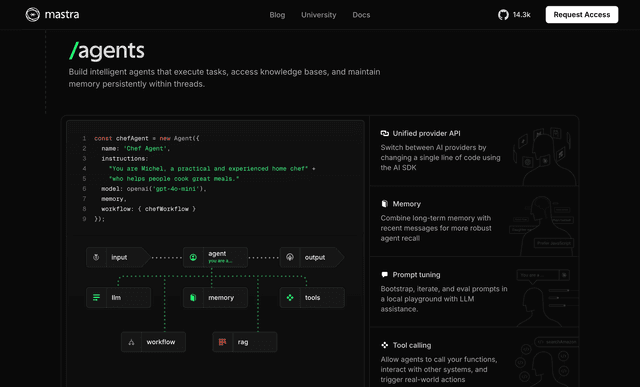The height and width of the screenshot is (387, 640).
Task: Click the Request Access button
Action: [x=582, y=15]
